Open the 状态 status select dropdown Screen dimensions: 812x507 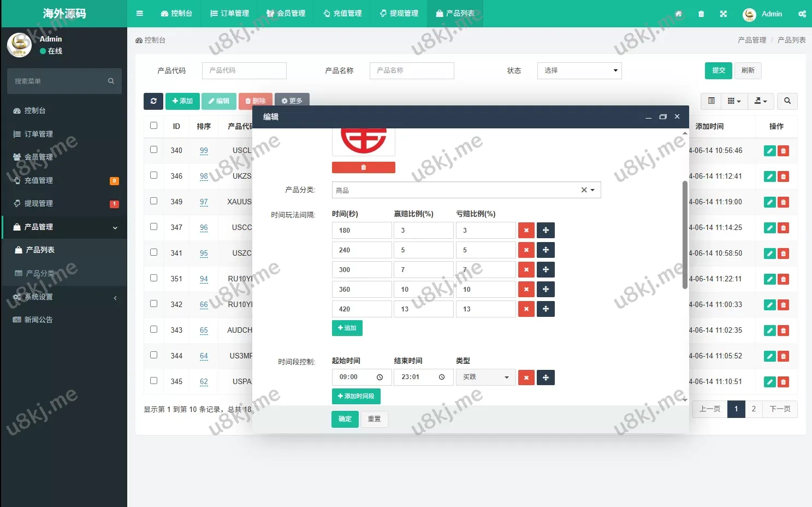coord(579,70)
